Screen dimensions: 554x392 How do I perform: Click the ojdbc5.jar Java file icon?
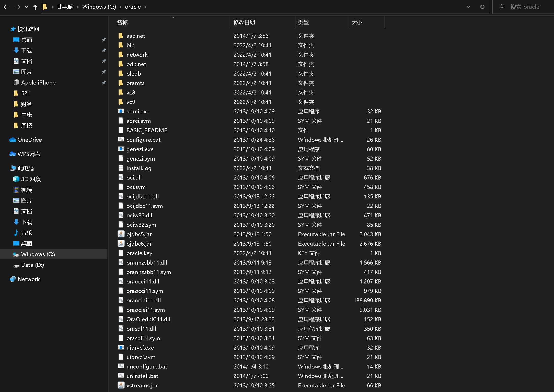tap(121, 234)
